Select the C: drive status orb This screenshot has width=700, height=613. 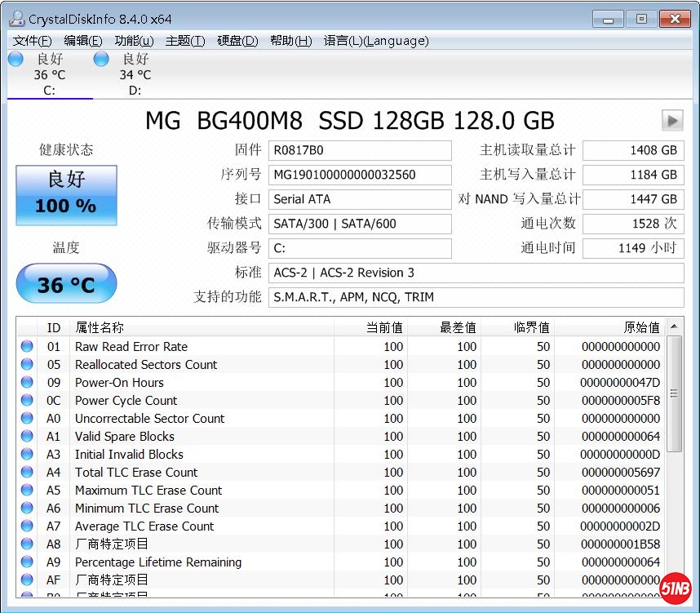coord(16,60)
